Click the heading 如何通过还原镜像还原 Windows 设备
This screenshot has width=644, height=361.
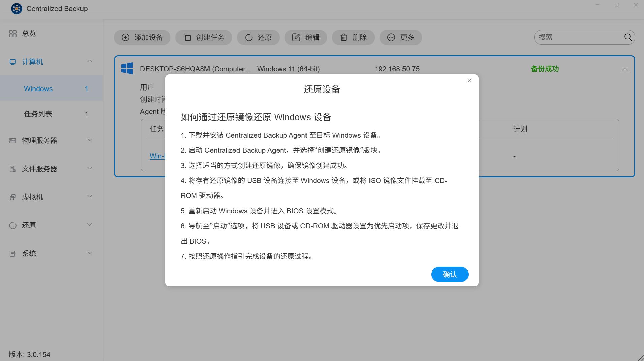256,117
